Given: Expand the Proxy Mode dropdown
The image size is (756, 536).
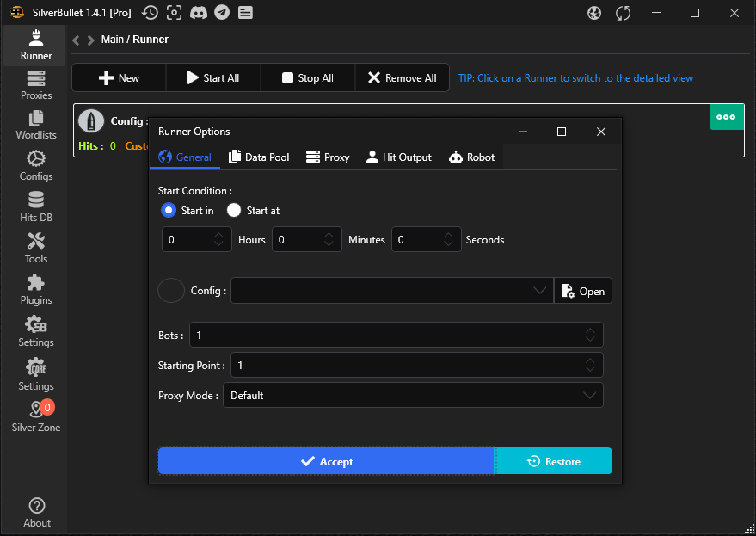Looking at the screenshot, I should [589, 395].
